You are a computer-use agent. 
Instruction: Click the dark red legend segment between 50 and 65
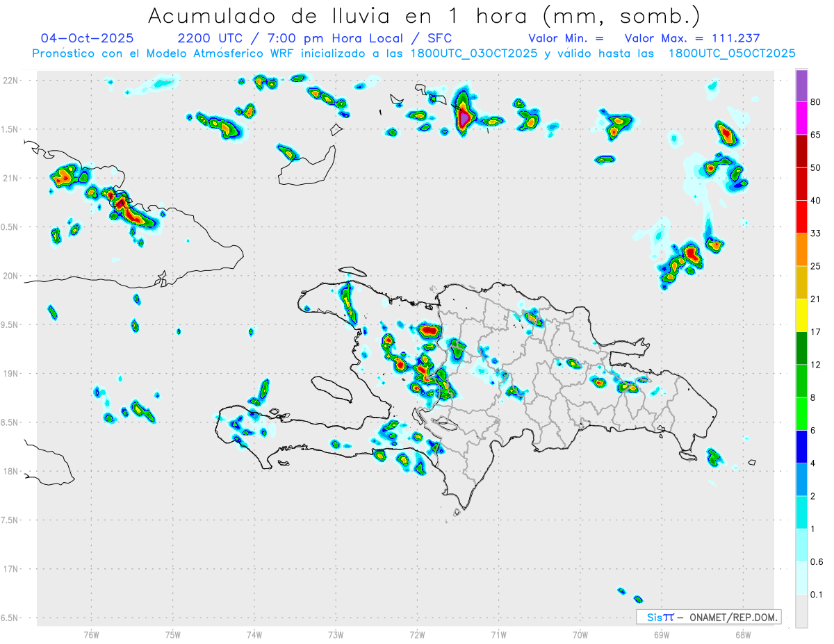(801, 151)
